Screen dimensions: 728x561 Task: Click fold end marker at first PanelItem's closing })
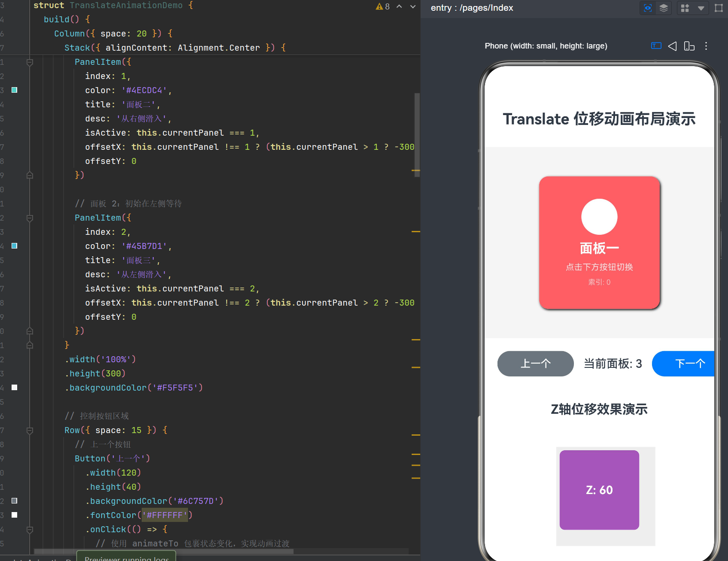point(30,175)
